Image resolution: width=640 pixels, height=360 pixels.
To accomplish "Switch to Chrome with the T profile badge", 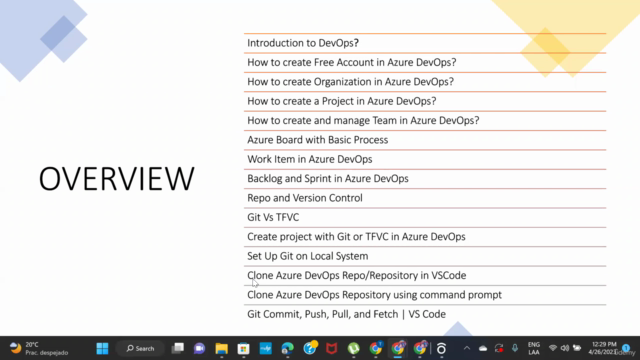I will pyautogui.click(x=376, y=348).
